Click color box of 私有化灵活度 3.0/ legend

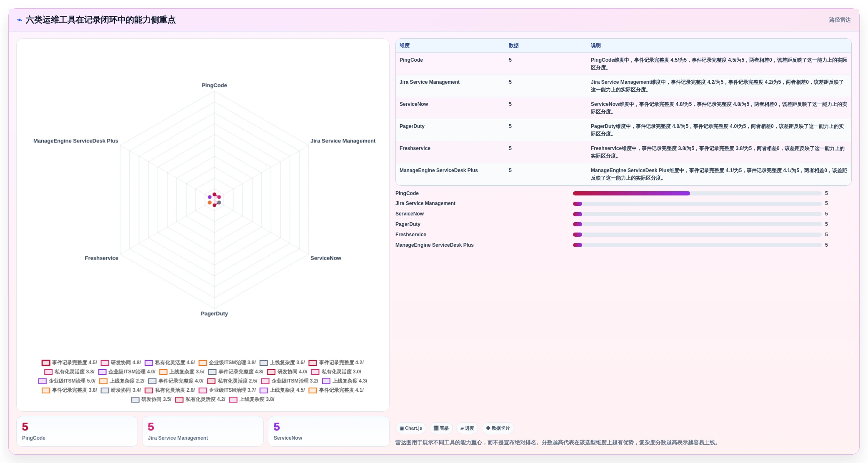(x=315, y=372)
